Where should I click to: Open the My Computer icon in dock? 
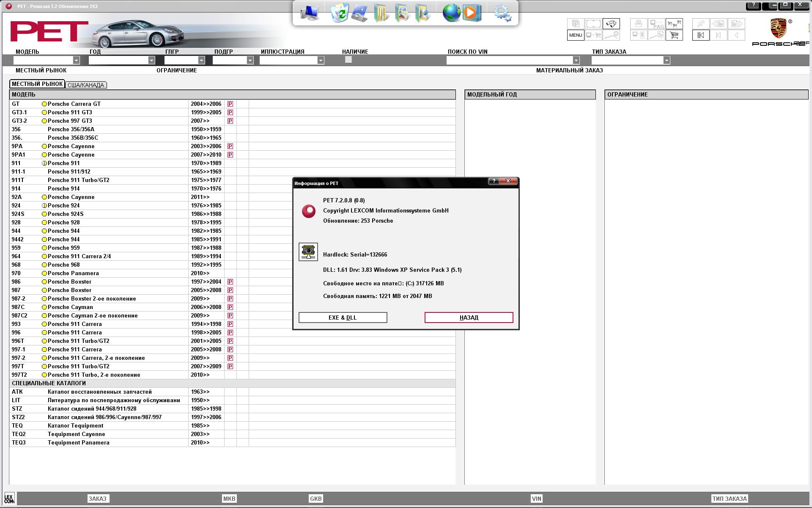(310, 13)
